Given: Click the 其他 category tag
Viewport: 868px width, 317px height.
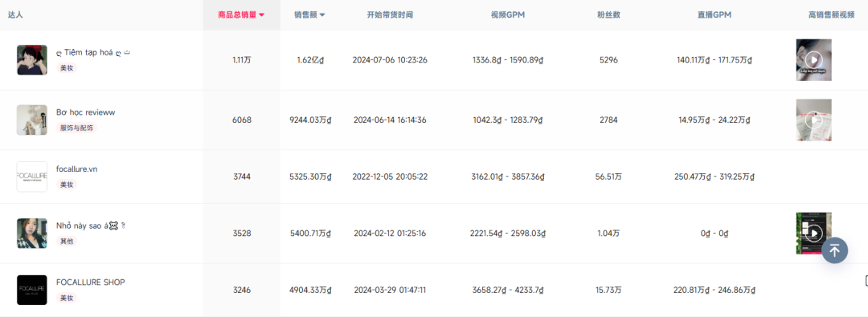Looking at the screenshot, I should tap(67, 242).
